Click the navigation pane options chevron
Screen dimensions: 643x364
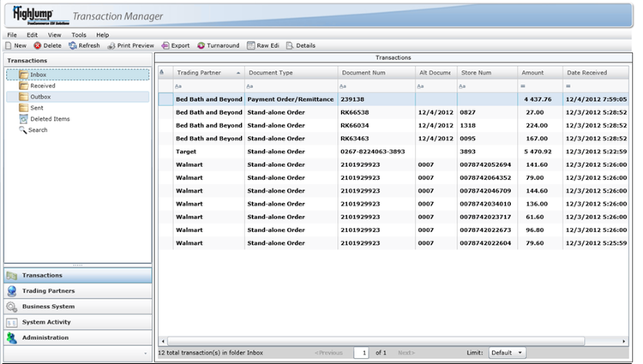[145, 354]
